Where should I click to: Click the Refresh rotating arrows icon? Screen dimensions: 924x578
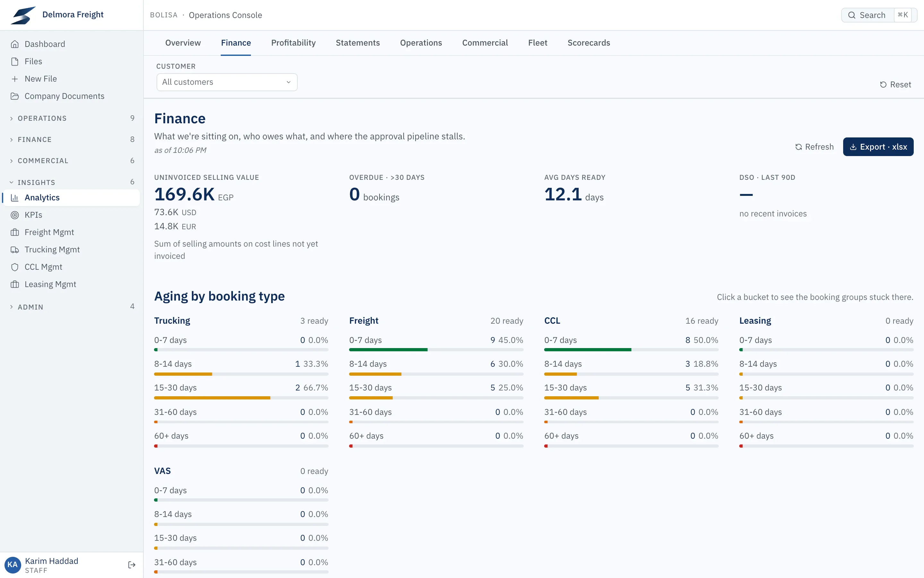pyautogui.click(x=798, y=147)
